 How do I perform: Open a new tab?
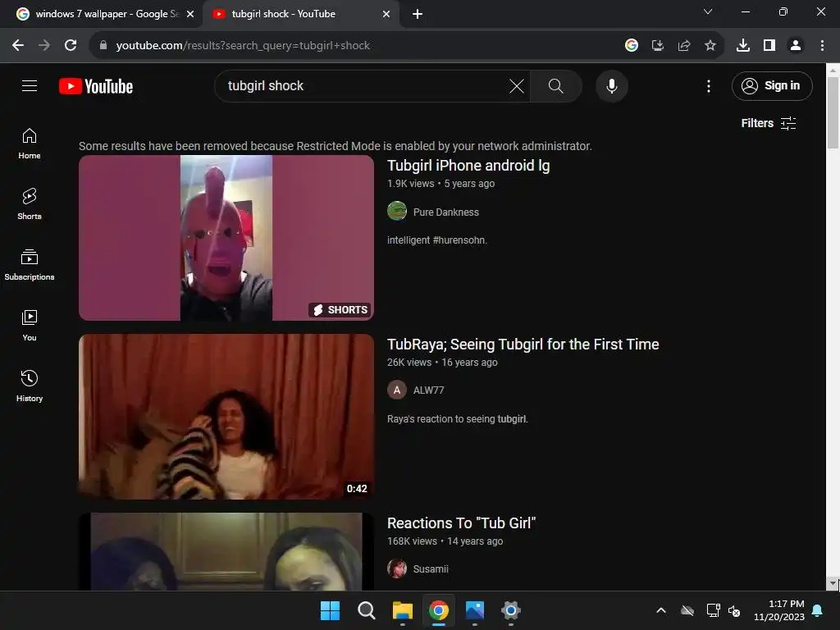418,14
